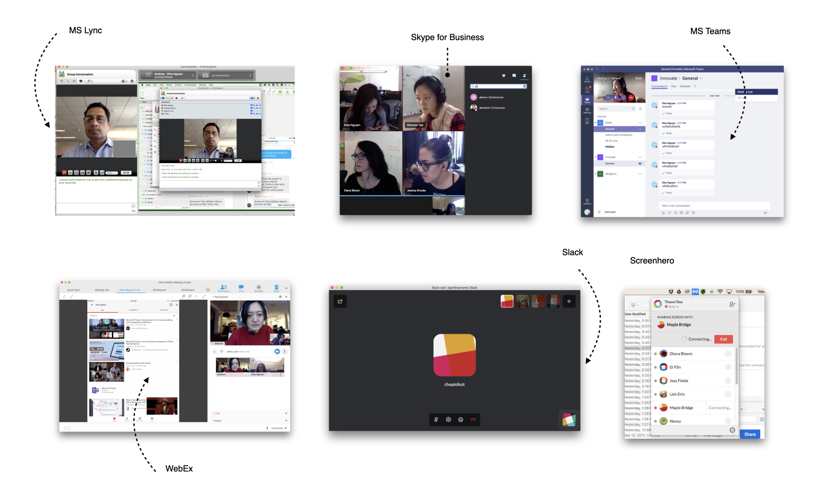The image size is (820, 504).
Task: Click Screenhero settings gear icon
Action: click(732, 430)
